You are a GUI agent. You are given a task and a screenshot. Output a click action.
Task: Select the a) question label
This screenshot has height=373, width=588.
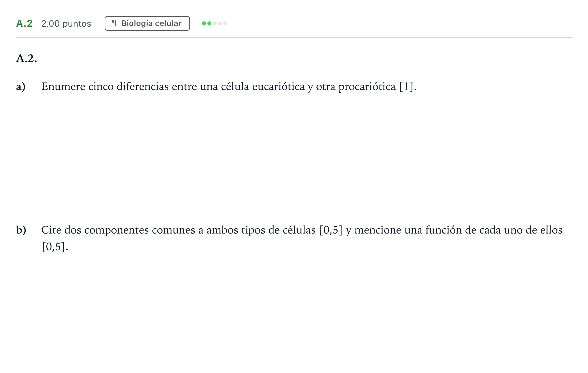pos(21,87)
